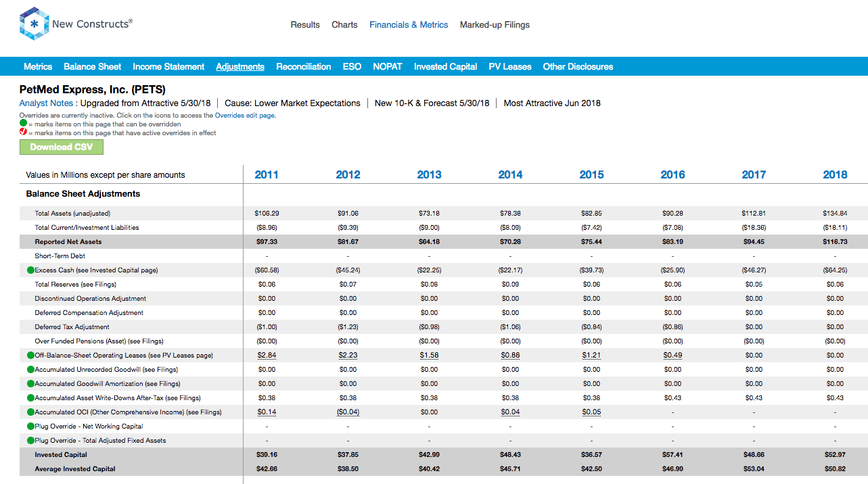Click green override icon beside Plug Override Total Adjusted Fixed Assets
Image resolution: width=868 pixels, height=484 pixels.
30,441
